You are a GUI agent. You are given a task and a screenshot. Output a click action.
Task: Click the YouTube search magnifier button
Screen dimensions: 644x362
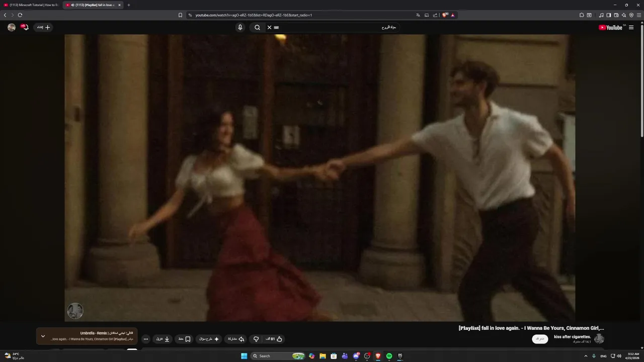point(257,28)
